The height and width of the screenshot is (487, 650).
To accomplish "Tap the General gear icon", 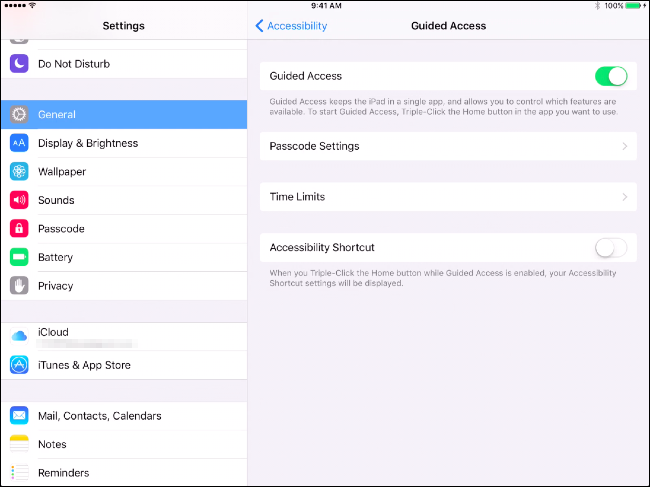I will click(x=19, y=114).
